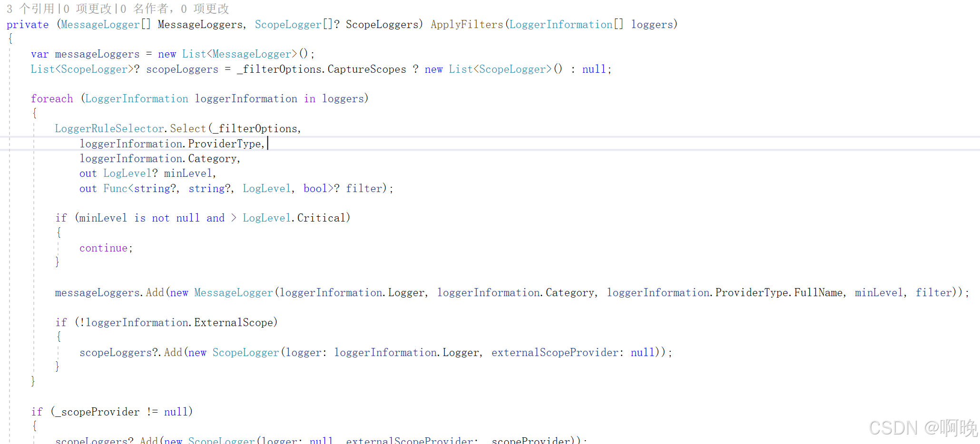Click 'externalScopeProvider' in the loggerInformation.Logger ScopeLogger line
This screenshot has height=444, width=980.
click(x=555, y=353)
